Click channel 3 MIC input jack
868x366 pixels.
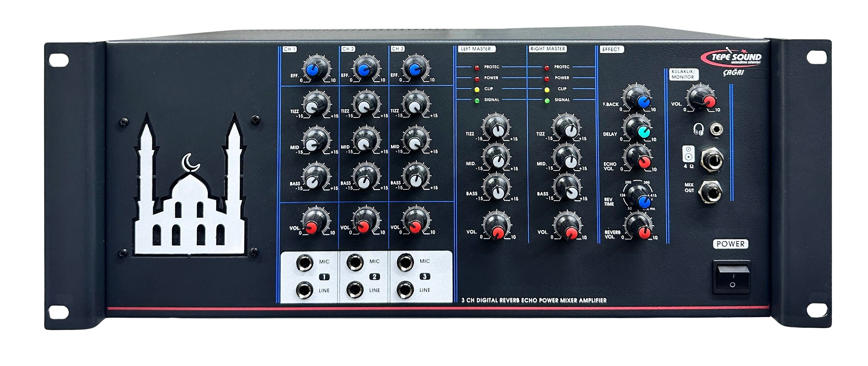coord(405,262)
